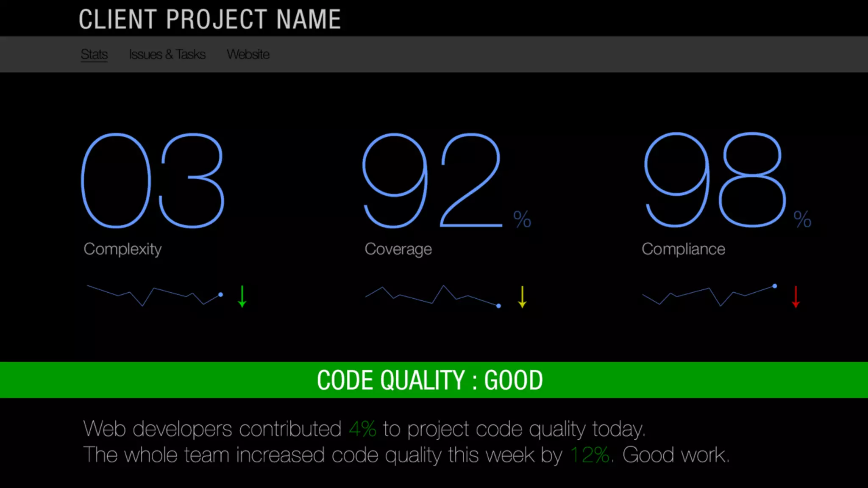Click the Code Quality: Good banner
Viewport: 868px width, 488px height.
point(430,380)
